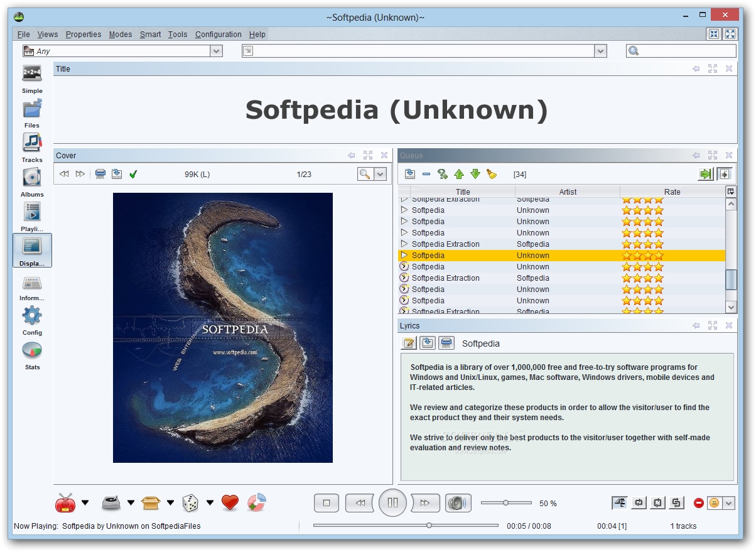The height and width of the screenshot is (552, 756).
Task: Click the pause playback button
Action: [x=392, y=503]
